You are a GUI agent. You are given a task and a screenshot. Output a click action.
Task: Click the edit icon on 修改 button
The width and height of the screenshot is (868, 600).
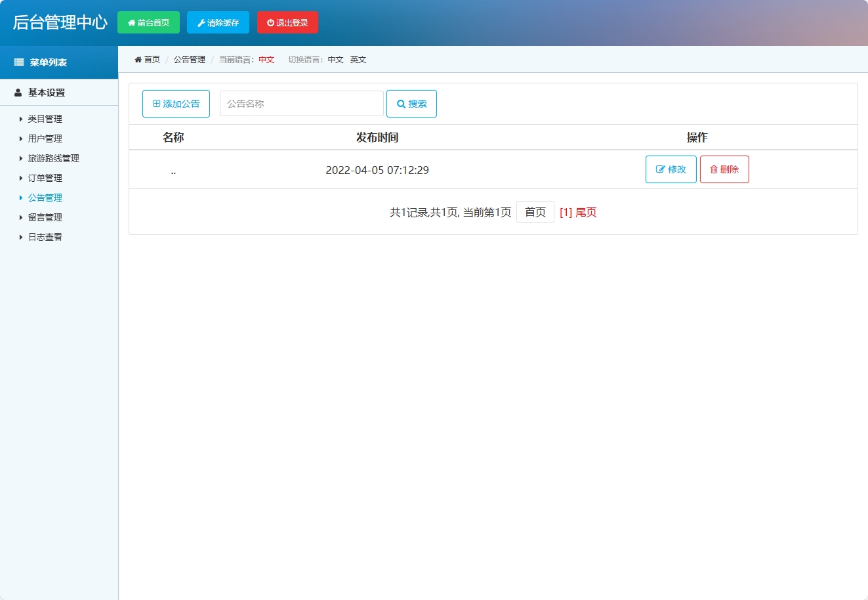(661, 169)
